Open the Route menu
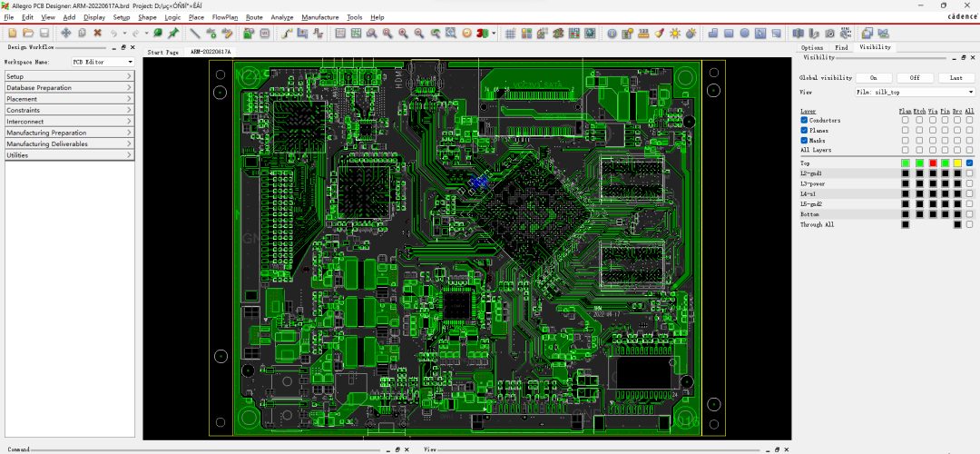This screenshot has width=980, height=454. click(x=254, y=17)
